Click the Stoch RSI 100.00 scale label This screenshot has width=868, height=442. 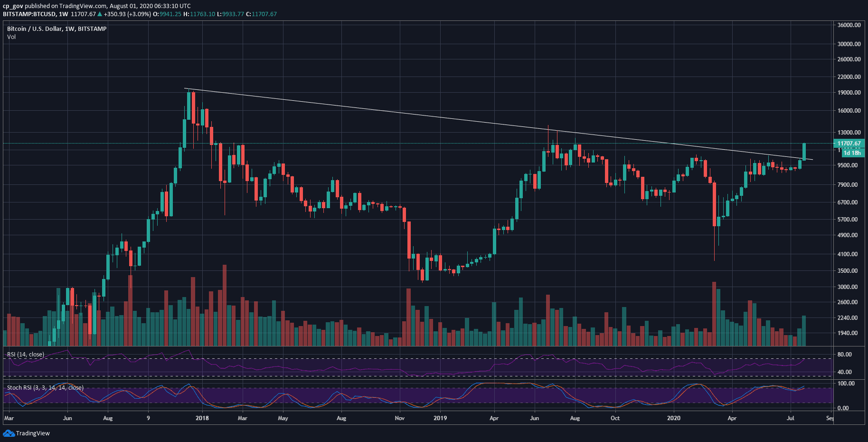click(846, 383)
